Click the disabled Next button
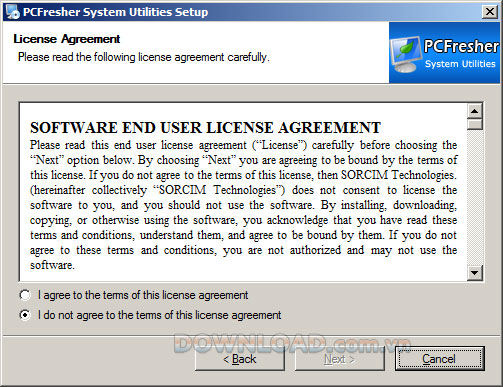This screenshot has height=387, width=503. (x=339, y=359)
